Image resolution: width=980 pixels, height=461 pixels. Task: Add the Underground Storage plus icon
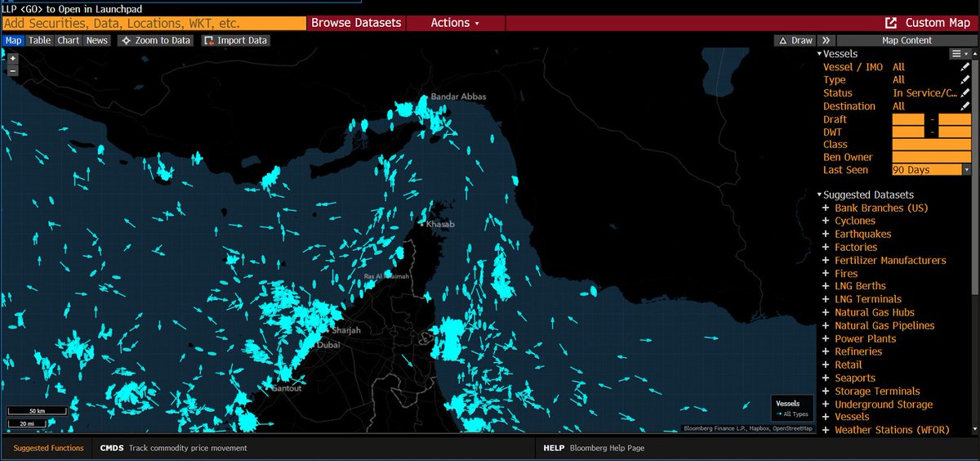click(826, 404)
